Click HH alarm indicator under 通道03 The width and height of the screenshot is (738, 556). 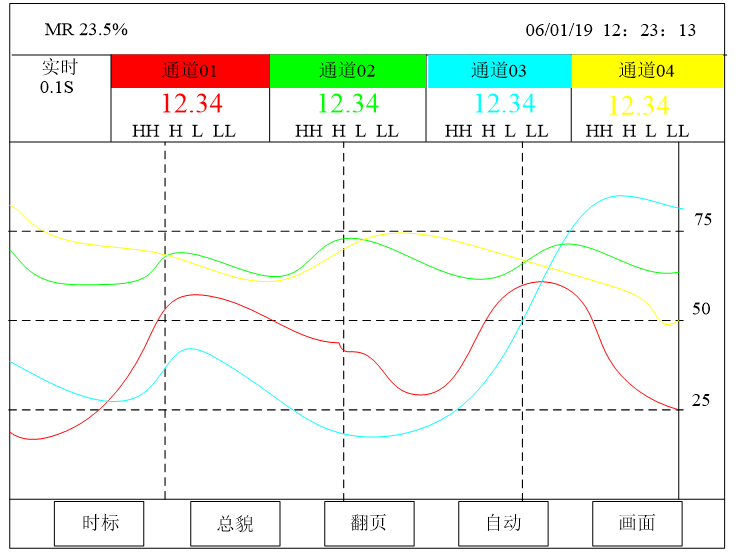click(458, 131)
